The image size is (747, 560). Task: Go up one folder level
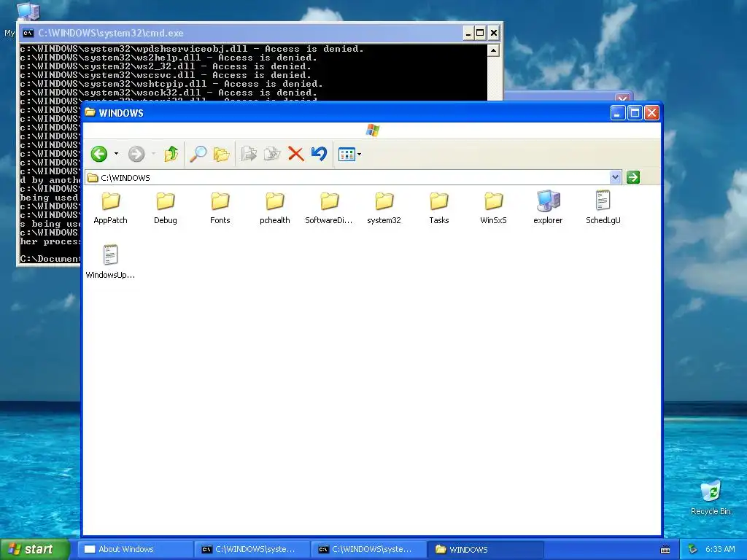(171, 154)
